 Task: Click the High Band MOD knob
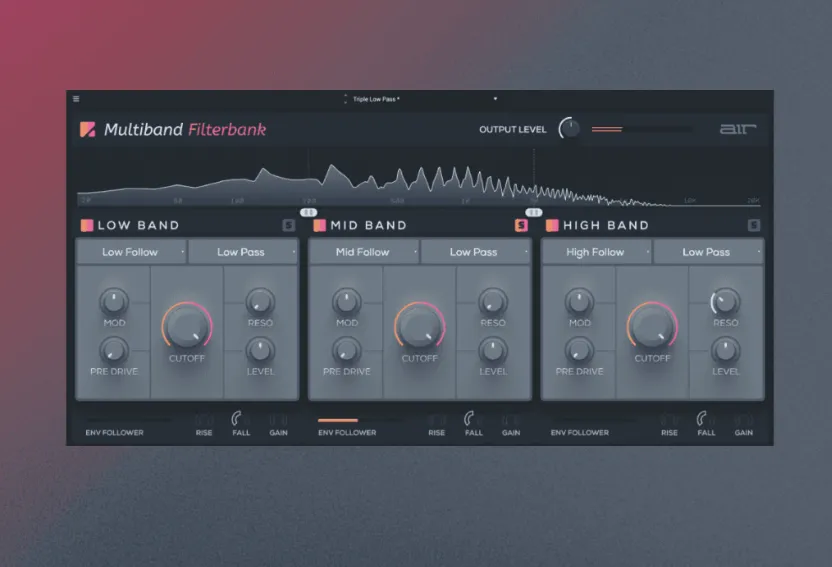[x=579, y=301]
